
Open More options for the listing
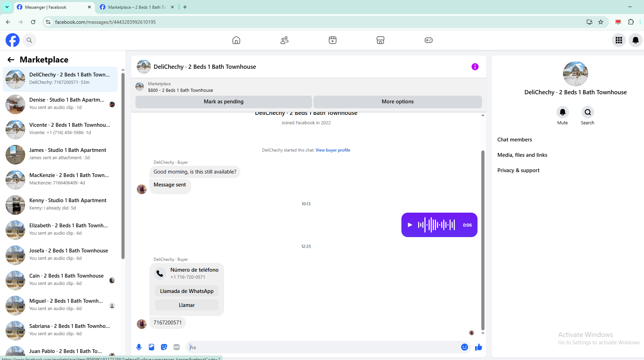tap(398, 102)
